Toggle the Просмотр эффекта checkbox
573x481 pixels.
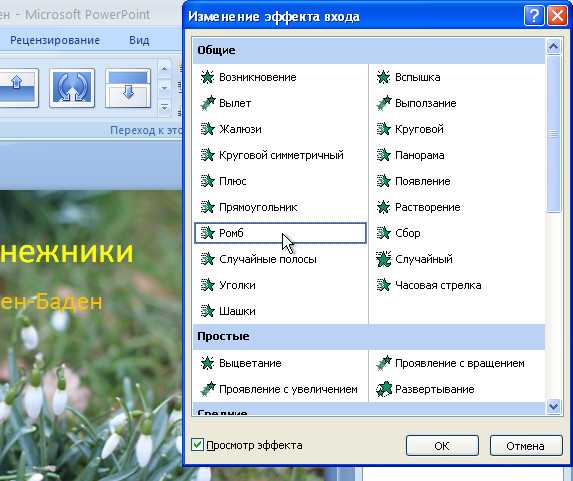[197, 445]
